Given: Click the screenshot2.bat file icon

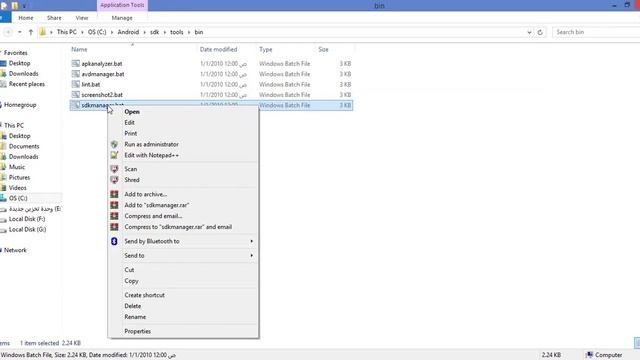Looking at the screenshot, I should [76, 95].
